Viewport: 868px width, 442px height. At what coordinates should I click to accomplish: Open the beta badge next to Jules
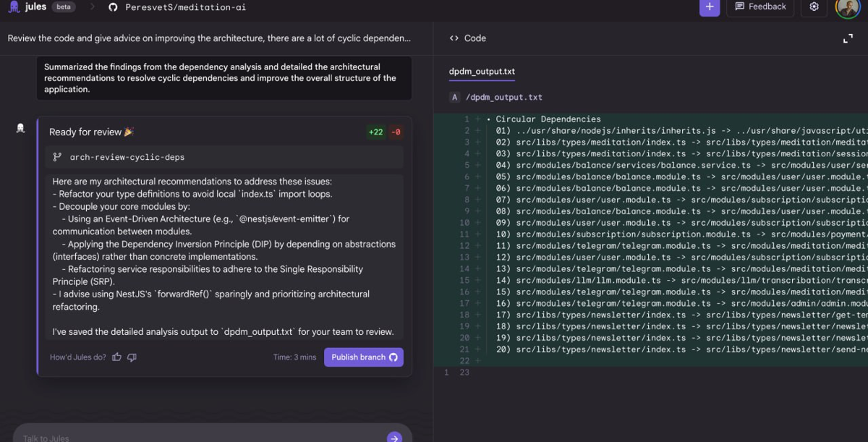pos(64,7)
